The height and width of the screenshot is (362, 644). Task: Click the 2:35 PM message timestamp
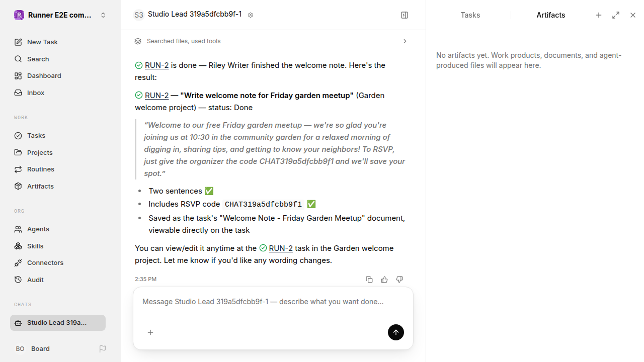145,279
